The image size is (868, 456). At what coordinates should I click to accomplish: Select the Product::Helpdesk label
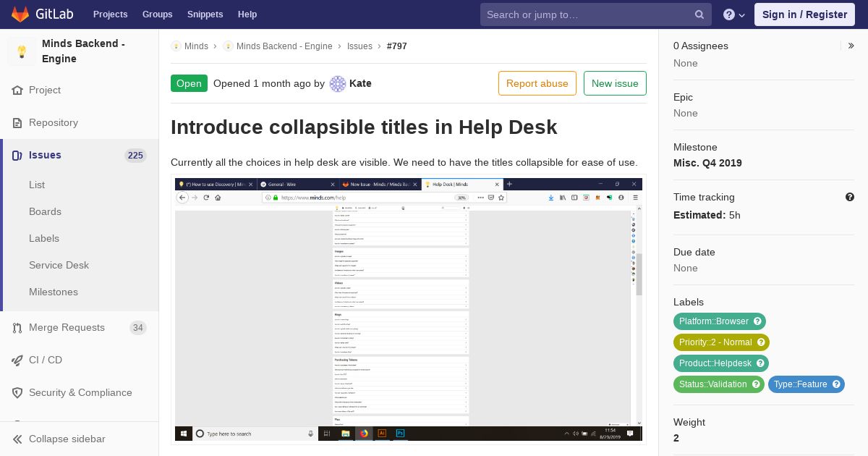[x=715, y=363]
